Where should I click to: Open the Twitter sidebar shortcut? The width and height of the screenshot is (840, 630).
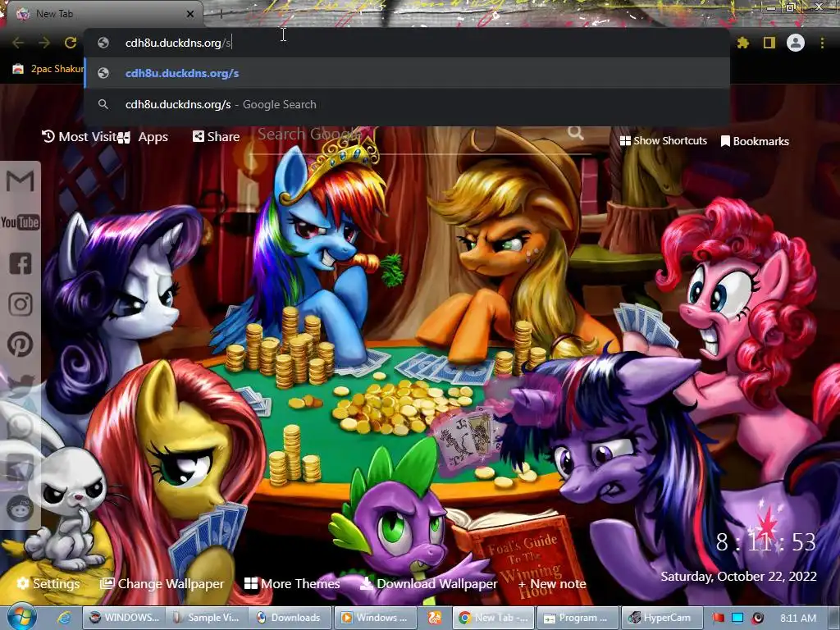coord(21,386)
